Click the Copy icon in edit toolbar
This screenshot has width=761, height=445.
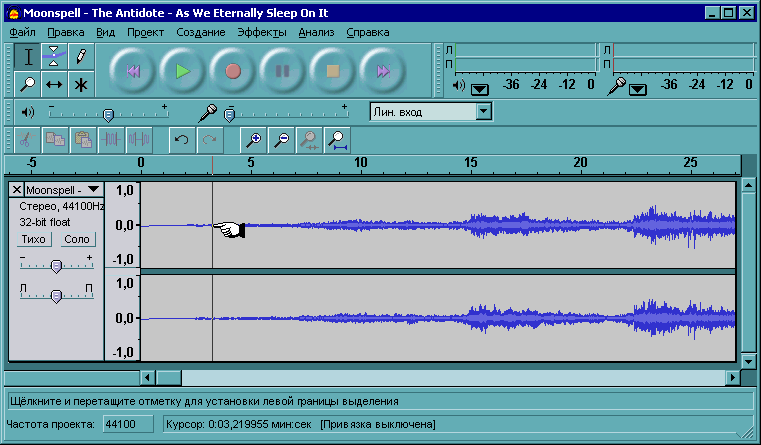pyautogui.click(x=55, y=140)
